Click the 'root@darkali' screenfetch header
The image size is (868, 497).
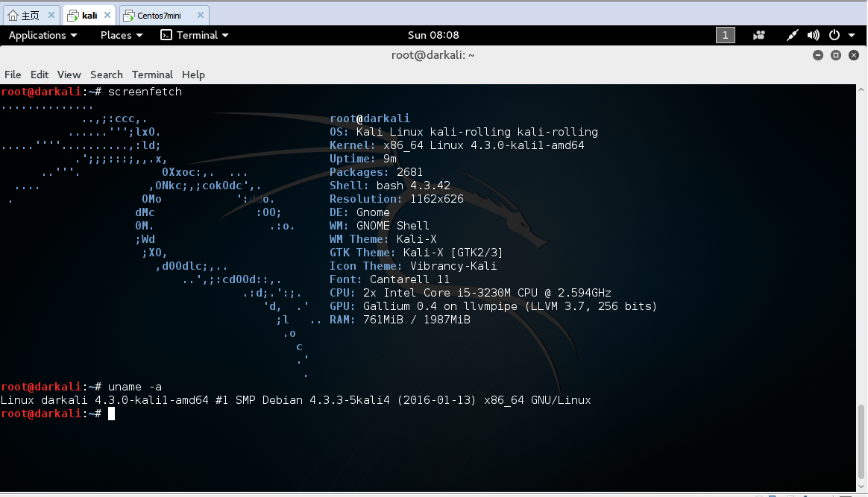coord(370,118)
